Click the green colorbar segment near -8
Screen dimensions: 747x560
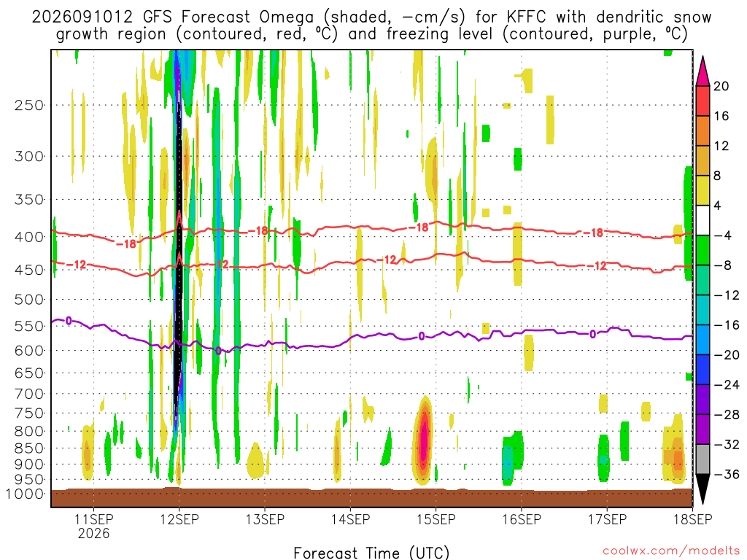coord(703,250)
